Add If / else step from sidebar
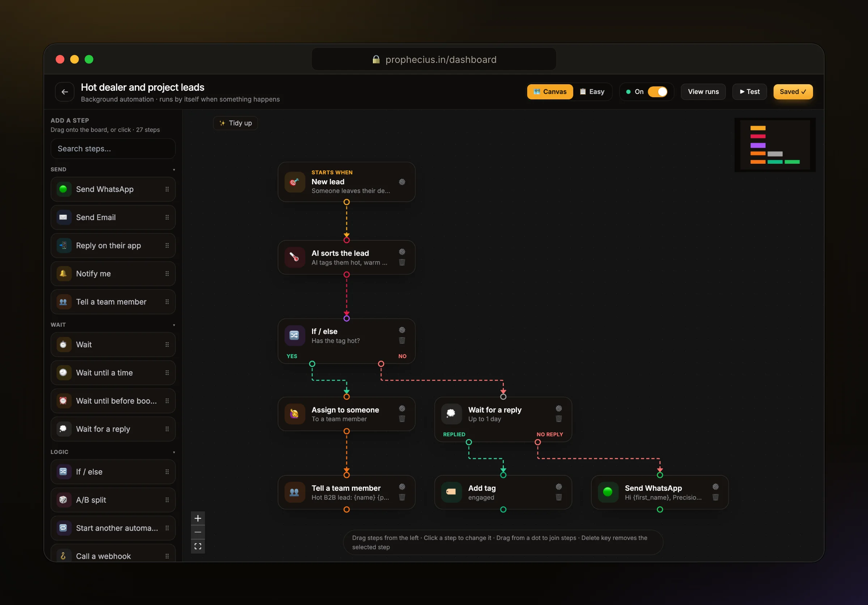This screenshot has width=868, height=605. (113, 472)
